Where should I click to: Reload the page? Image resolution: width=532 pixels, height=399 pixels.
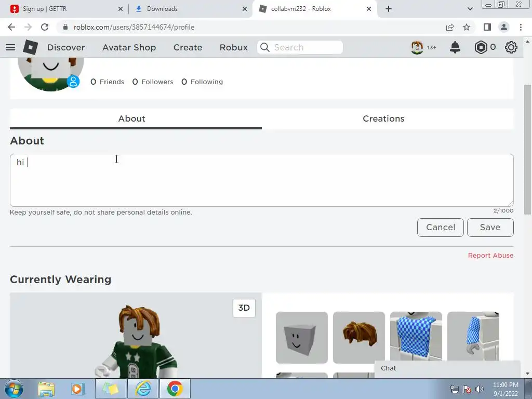coord(45,27)
